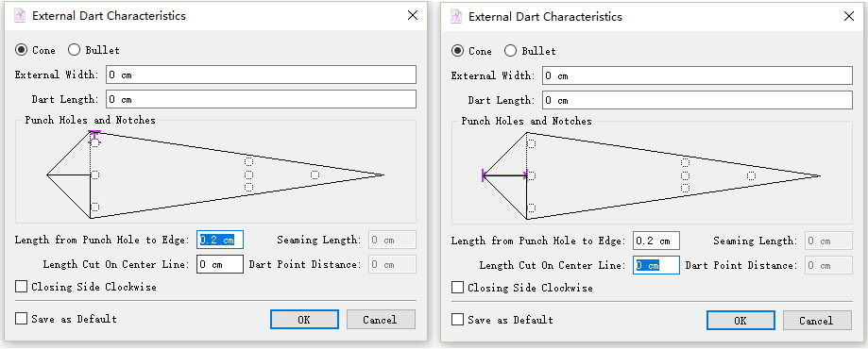Click Dart Length field in right dialog
This screenshot has width=868, height=349.
[x=697, y=100]
